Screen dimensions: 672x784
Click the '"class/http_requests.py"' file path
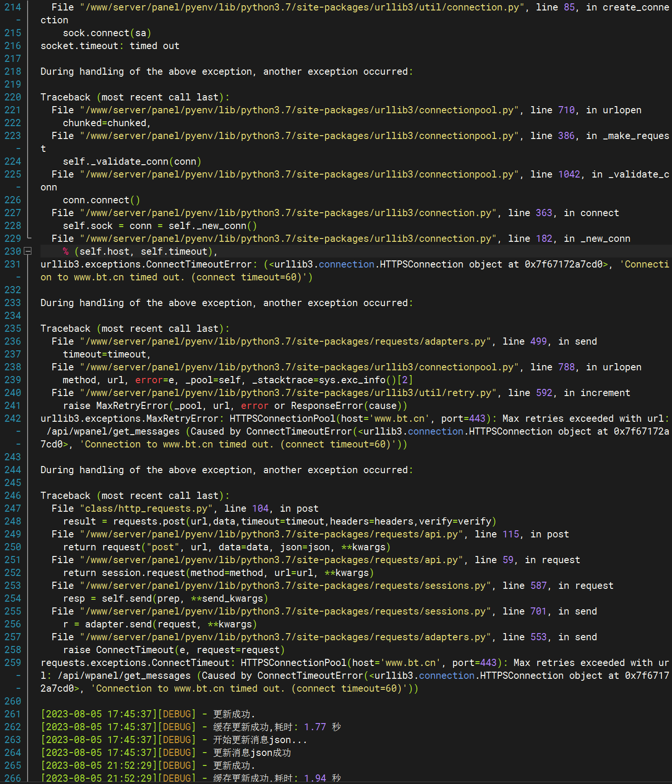pos(146,508)
